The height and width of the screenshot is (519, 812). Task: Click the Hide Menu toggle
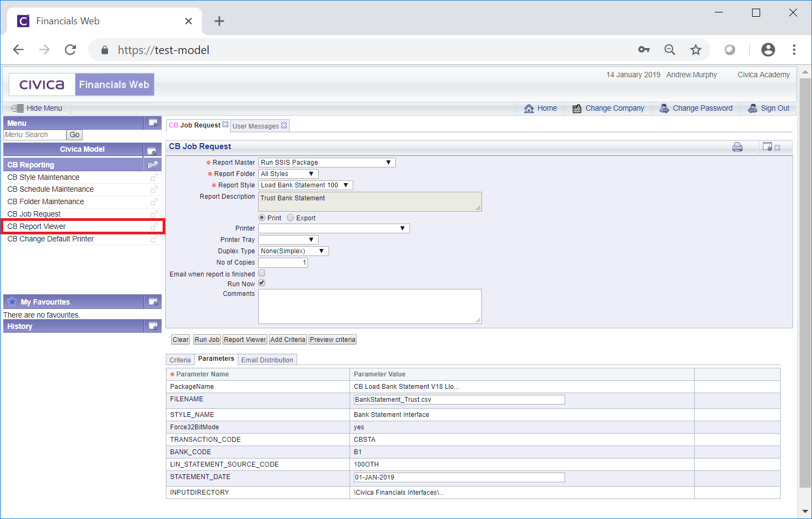36,108
